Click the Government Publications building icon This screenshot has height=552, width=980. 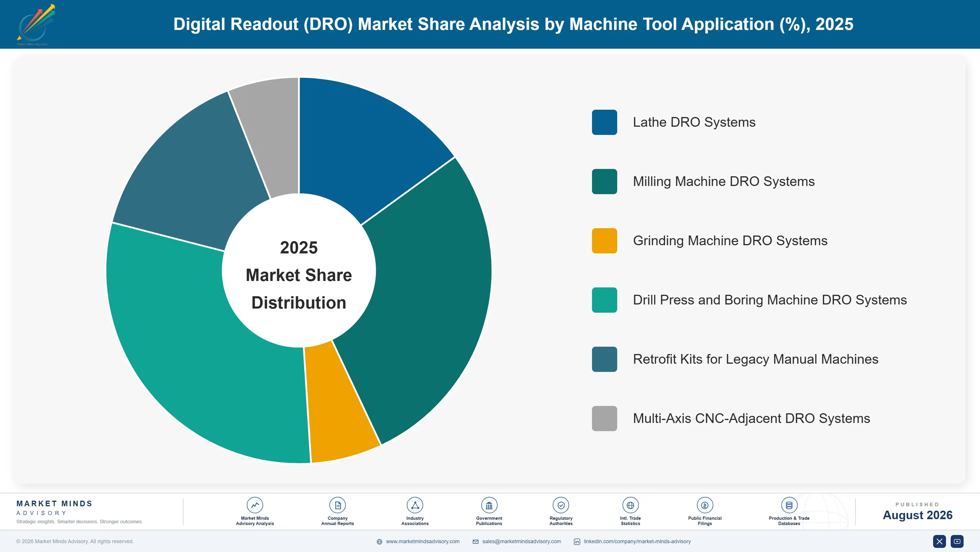point(489,505)
